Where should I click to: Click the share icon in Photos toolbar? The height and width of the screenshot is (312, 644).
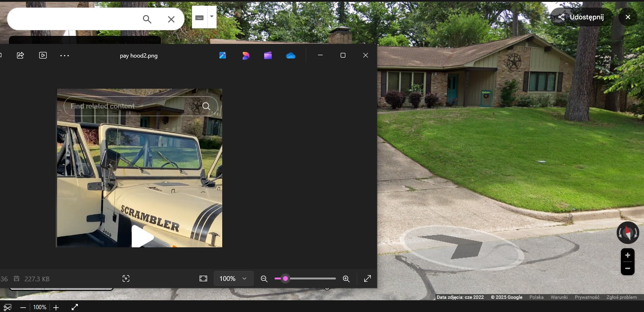click(20, 55)
